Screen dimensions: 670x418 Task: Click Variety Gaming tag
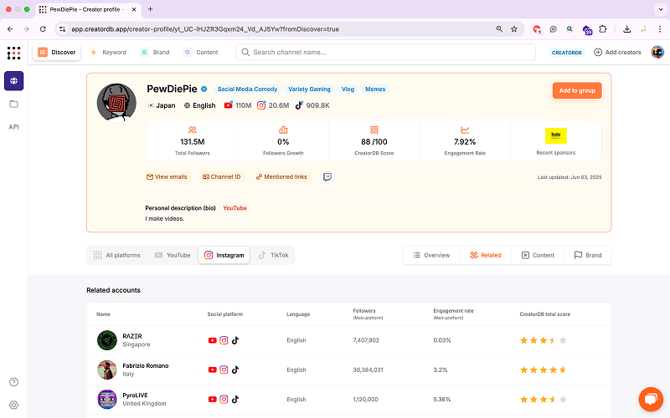[309, 89]
